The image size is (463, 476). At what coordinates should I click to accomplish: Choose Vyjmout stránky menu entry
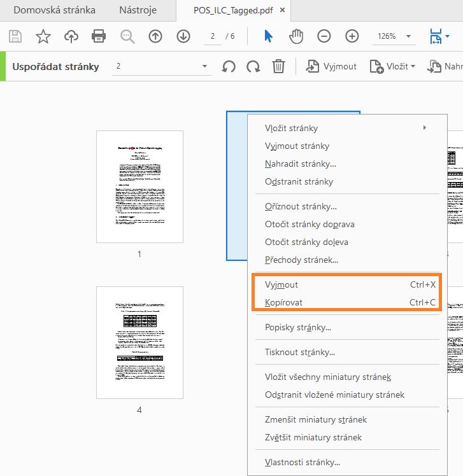tap(347, 146)
